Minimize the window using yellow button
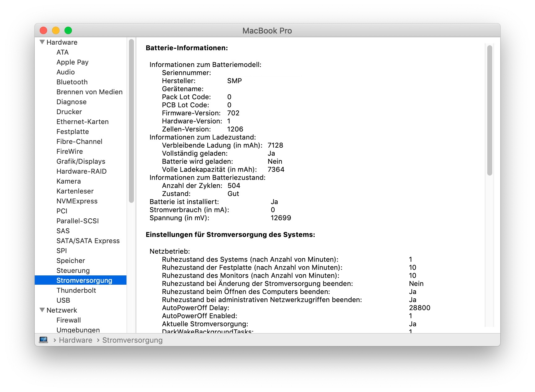535x392 pixels. click(x=56, y=30)
